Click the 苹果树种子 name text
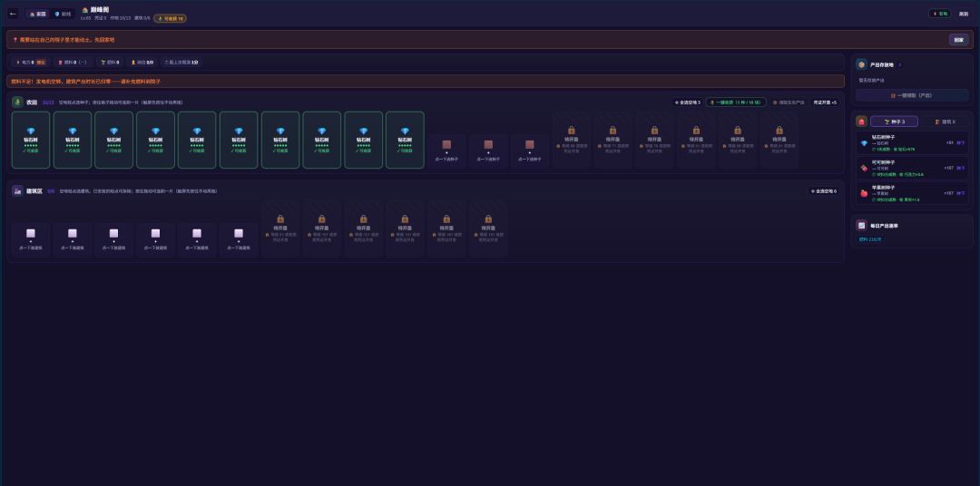This screenshot has width=980, height=486. (x=883, y=188)
